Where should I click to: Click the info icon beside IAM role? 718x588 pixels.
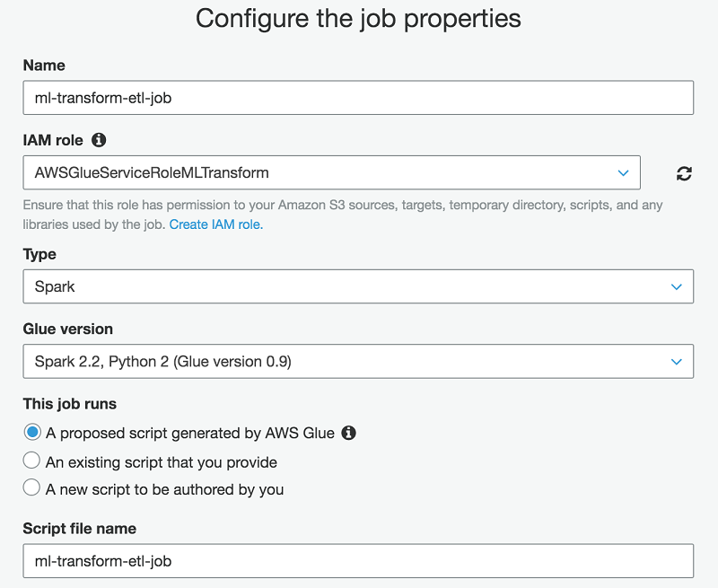point(99,140)
